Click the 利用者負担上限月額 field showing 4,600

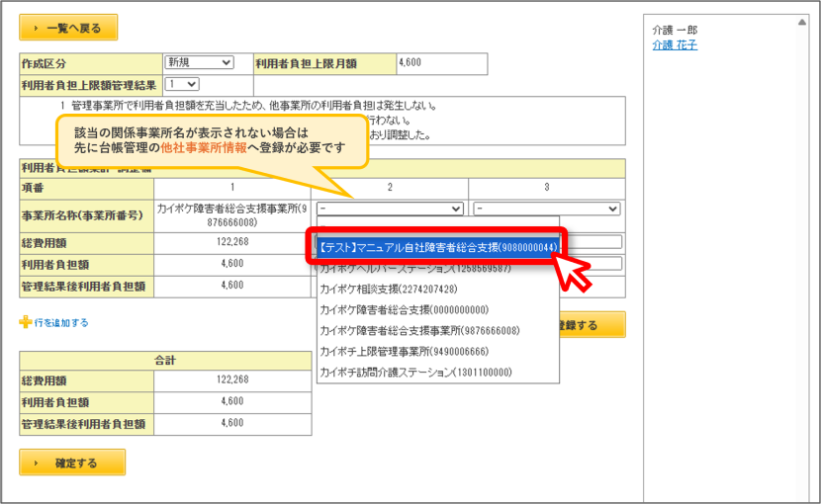(x=442, y=63)
